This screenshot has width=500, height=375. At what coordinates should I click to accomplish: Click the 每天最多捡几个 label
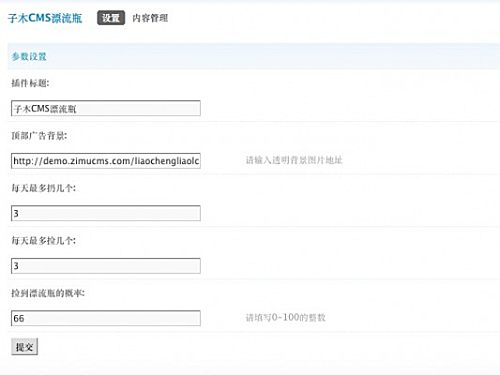click(44, 240)
